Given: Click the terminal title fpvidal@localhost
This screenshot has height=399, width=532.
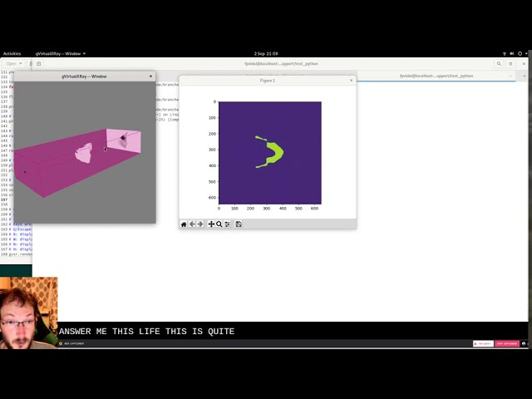Looking at the screenshot, I should pyautogui.click(x=281, y=64).
